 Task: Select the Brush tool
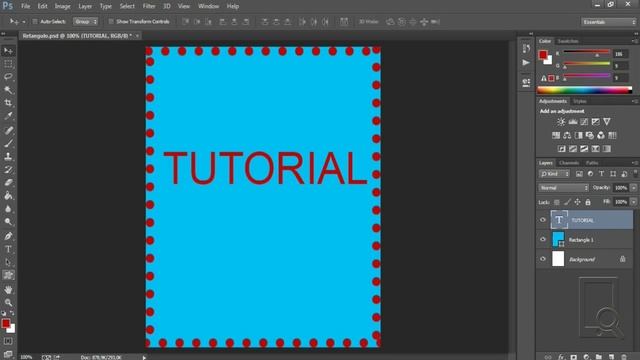pos(8,144)
